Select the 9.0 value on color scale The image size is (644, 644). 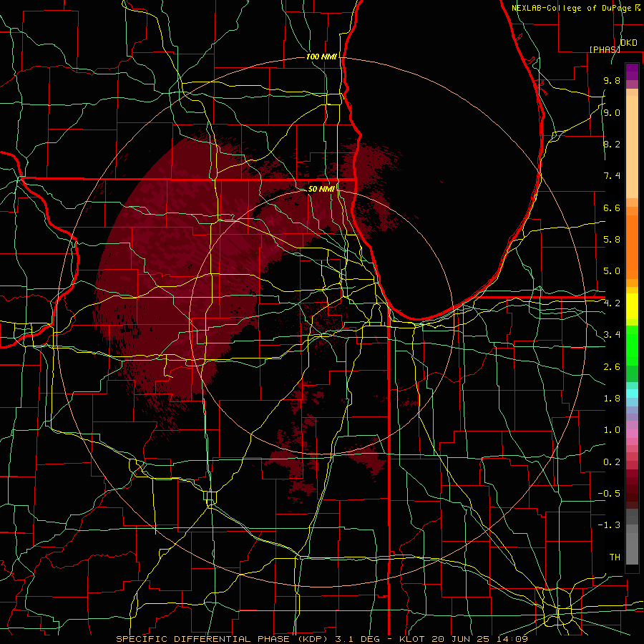point(612,112)
